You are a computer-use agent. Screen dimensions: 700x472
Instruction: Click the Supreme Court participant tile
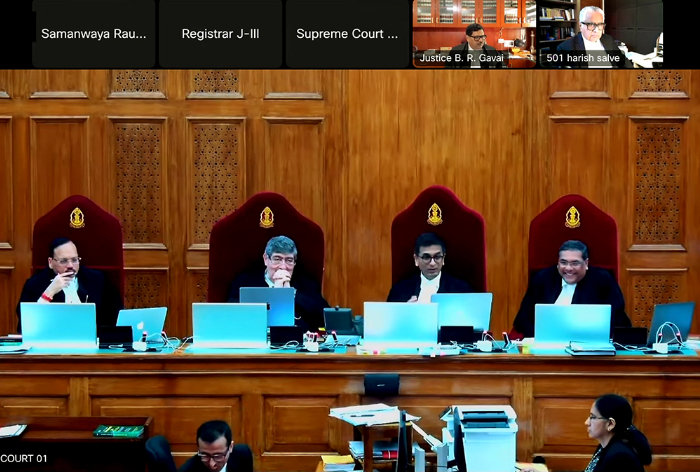click(x=347, y=34)
